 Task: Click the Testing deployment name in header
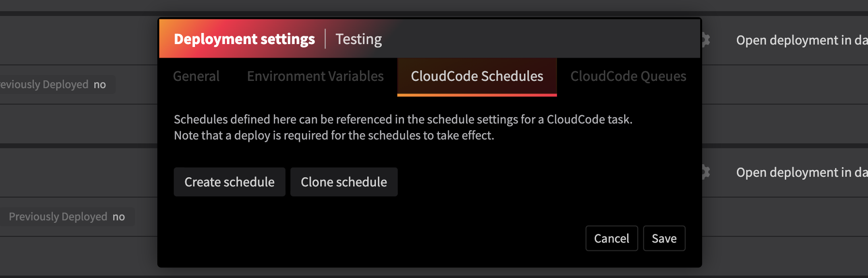359,39
